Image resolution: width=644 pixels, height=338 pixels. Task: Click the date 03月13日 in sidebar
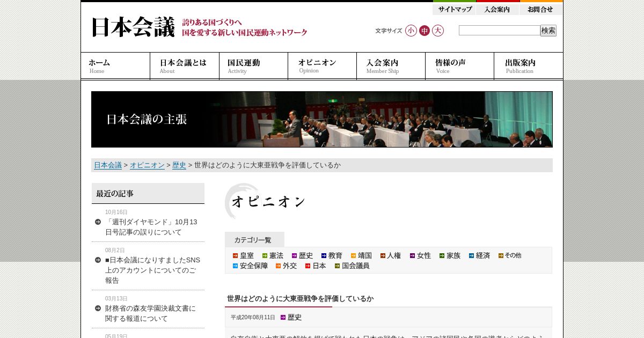tap(116, 299)
